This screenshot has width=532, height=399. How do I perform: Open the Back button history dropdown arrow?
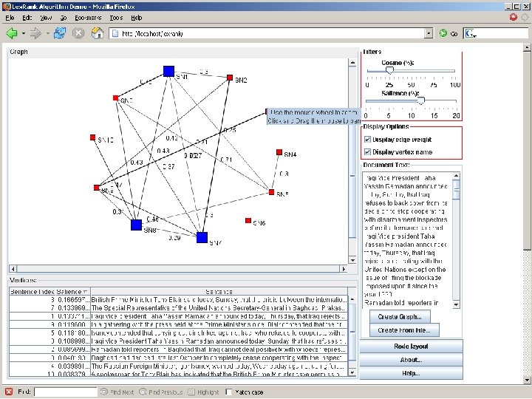click(24, 33)
